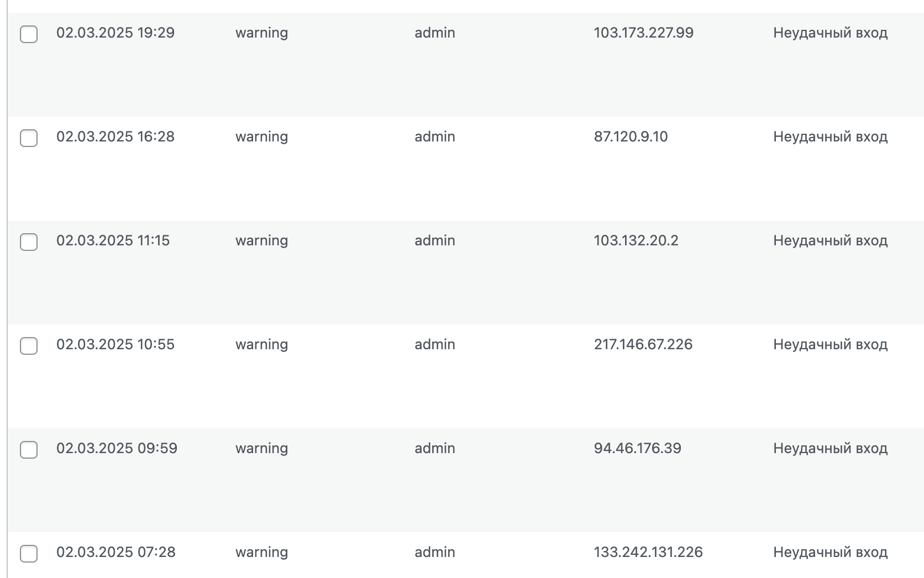Click the warning label in the 16:28 row

(261, 137)
